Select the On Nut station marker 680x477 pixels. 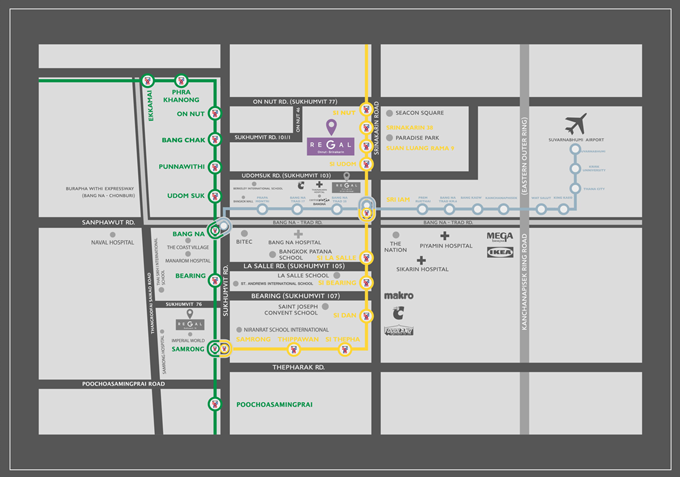coord(214,114)
